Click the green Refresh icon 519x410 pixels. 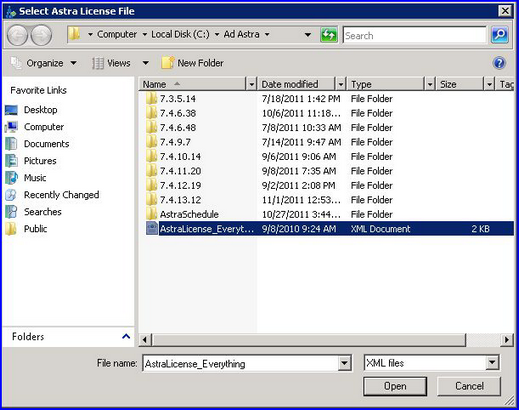point(328,35)
